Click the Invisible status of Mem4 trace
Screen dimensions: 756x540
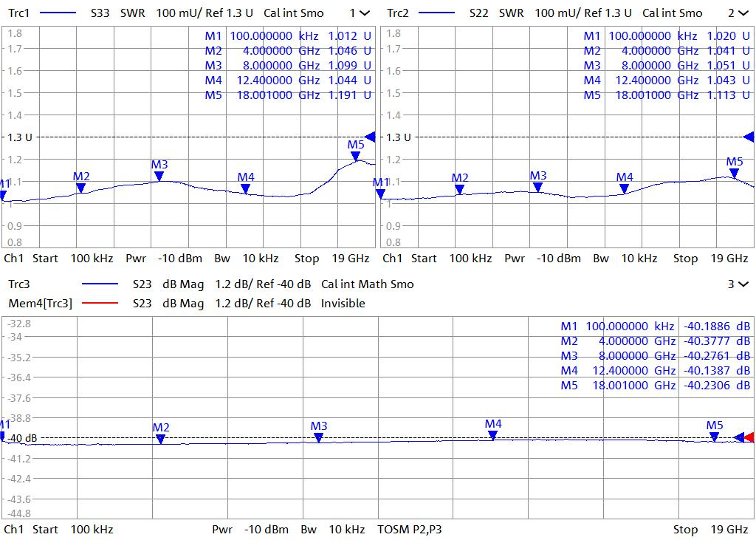click(343, 304)
